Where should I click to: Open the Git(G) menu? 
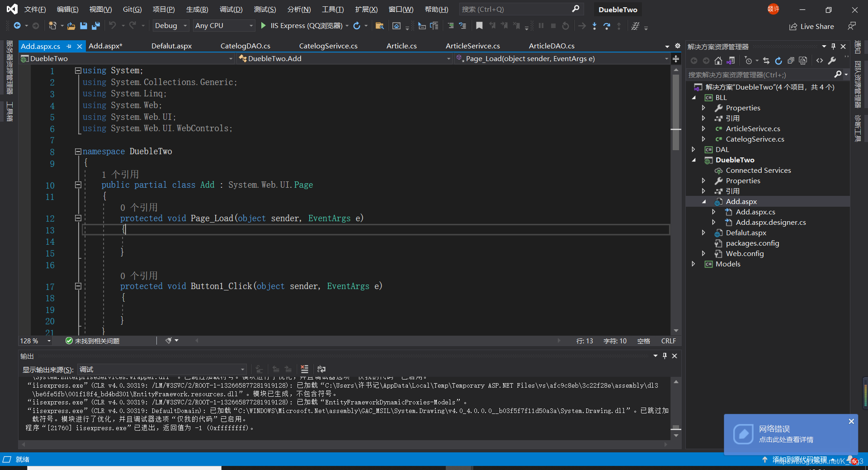tap(132, 9)
